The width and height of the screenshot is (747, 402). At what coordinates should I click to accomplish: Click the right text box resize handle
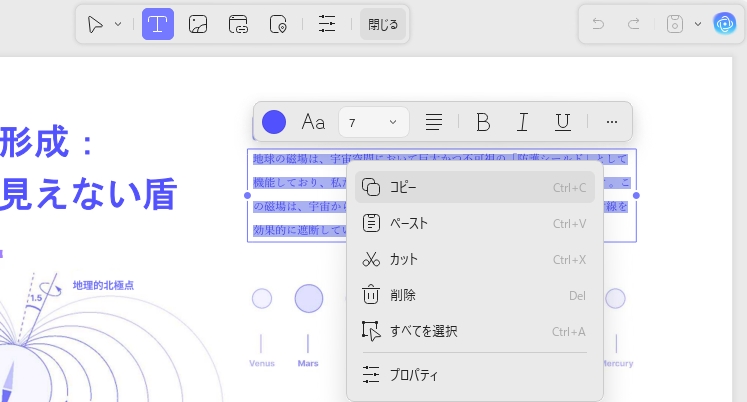point(636,195)
